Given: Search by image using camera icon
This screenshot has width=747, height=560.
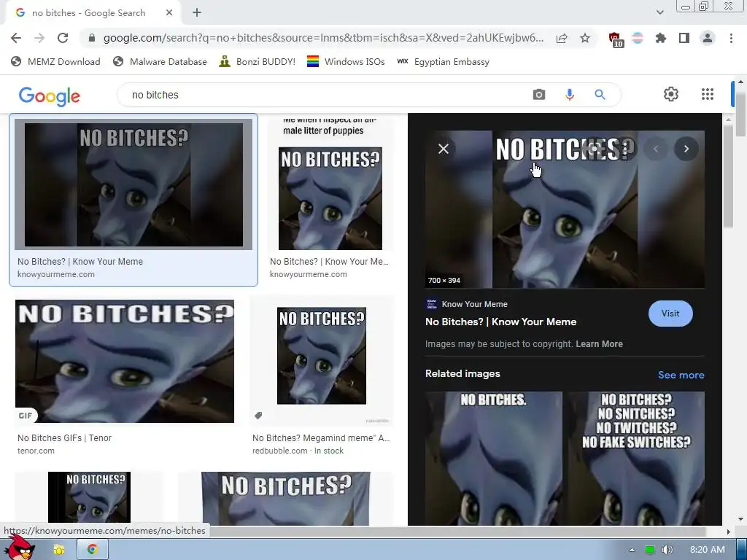Looking at the screenshot, I should tap(539, 94).
